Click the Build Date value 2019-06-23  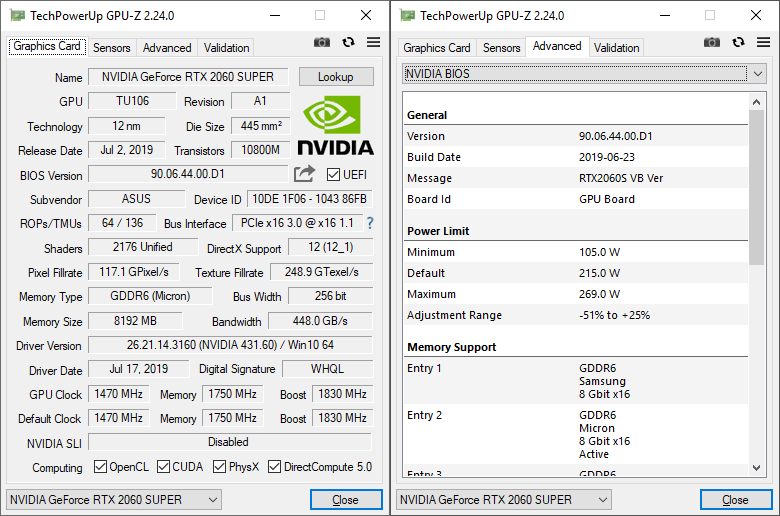click(x=606, y=157)
